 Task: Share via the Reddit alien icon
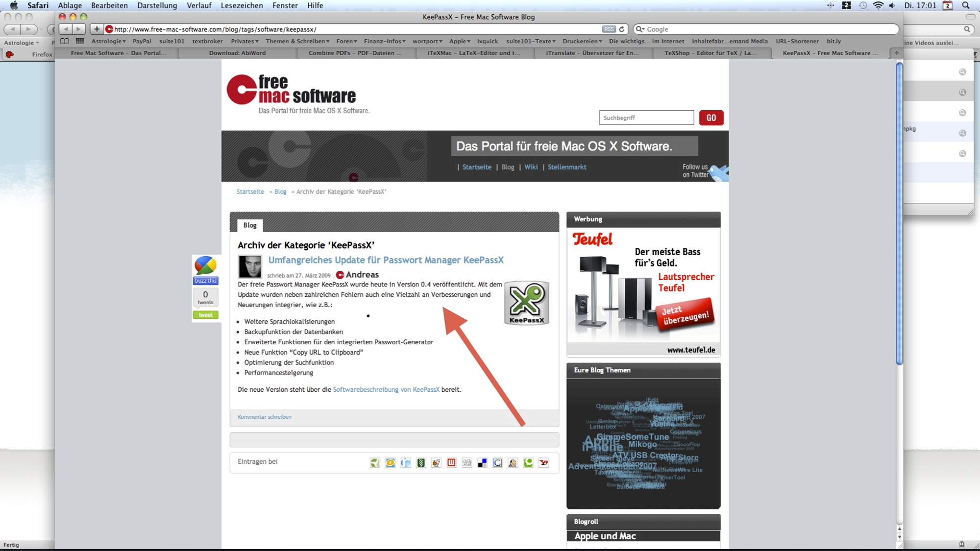click(x=436, y=463)
